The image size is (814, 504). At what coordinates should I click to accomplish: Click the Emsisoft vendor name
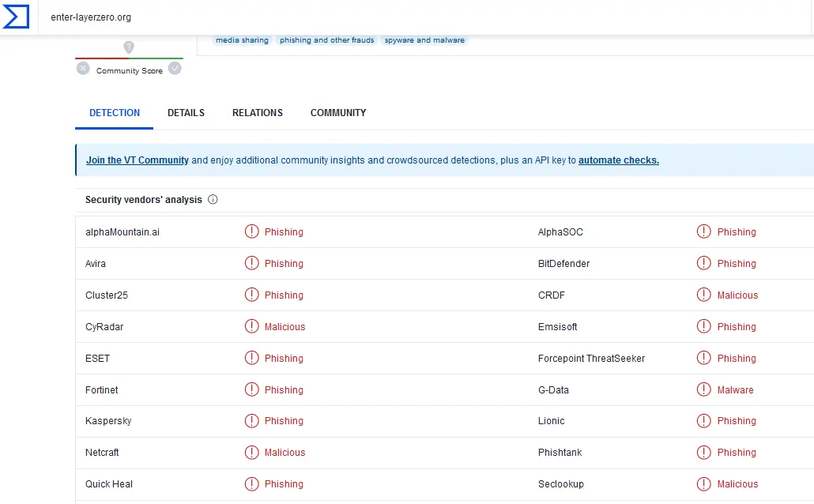click(557, 327)
